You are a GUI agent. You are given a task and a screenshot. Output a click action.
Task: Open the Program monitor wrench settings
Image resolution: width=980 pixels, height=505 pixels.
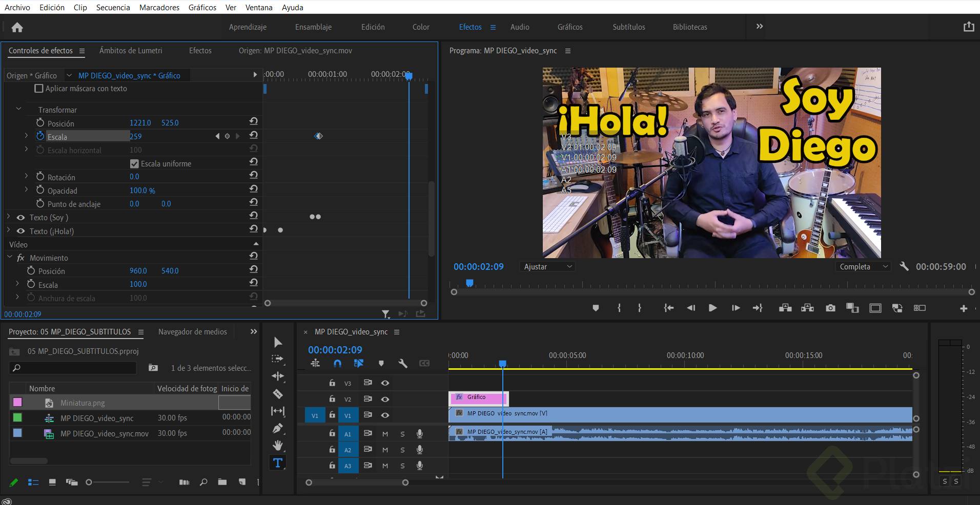904,266
